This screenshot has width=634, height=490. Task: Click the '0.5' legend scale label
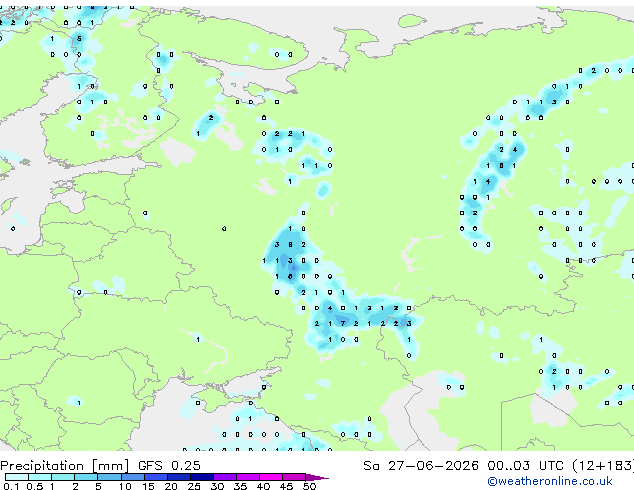click(34, 486)
